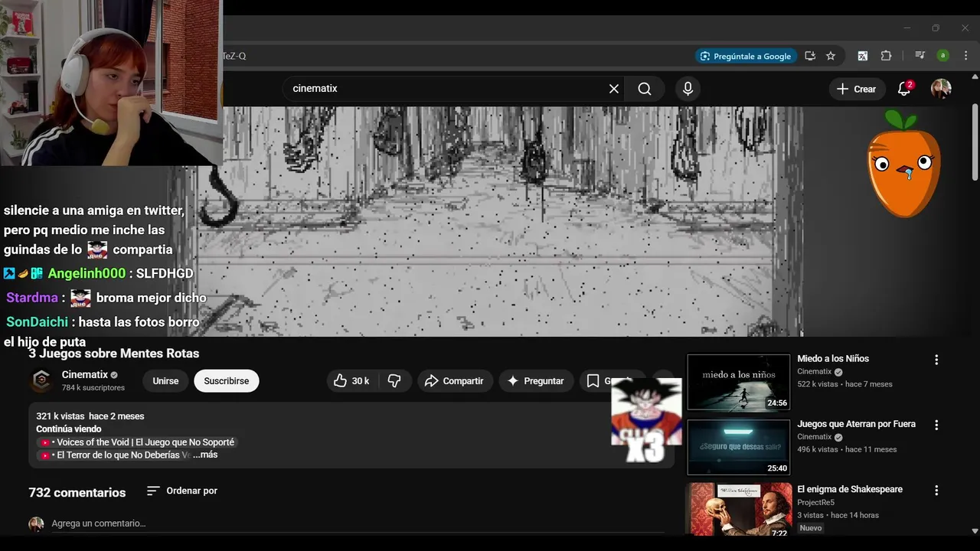Open the Chrome three-dot menu
This screenshot has width=980, height=551.
tap(966, 56)
